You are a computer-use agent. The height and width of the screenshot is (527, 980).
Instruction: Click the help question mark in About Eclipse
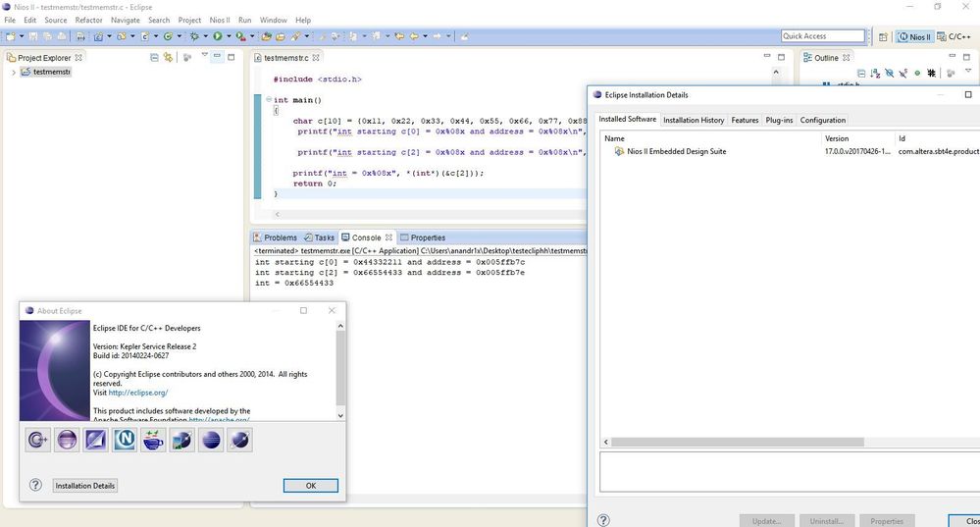click(x=35, y=486)
